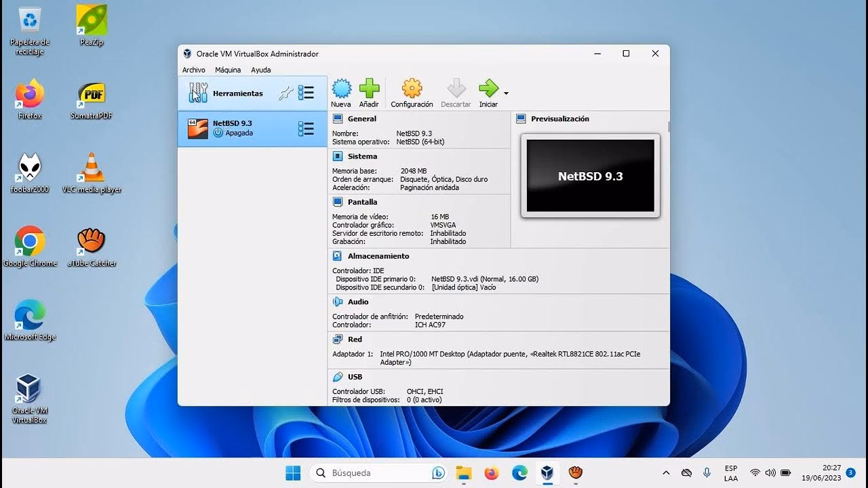Open the Herramientas list menu icon
Screen dimensions: 868x488
click(306, 94)
